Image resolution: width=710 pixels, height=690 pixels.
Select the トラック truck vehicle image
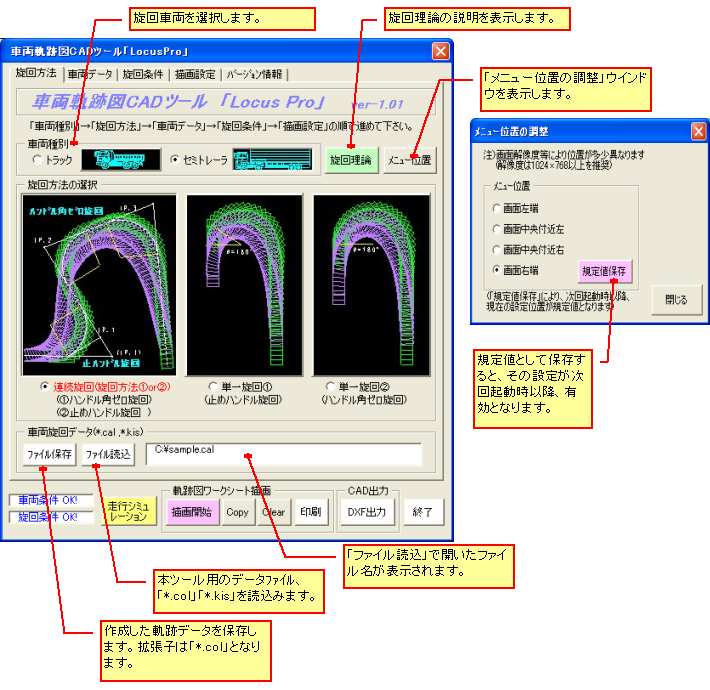121,159
